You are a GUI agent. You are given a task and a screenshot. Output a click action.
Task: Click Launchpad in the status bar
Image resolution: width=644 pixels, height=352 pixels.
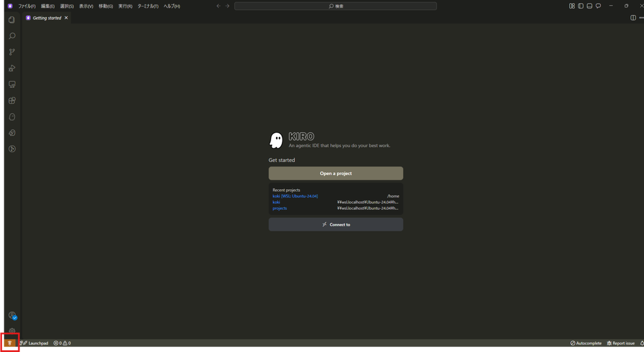tap(35, 343)
